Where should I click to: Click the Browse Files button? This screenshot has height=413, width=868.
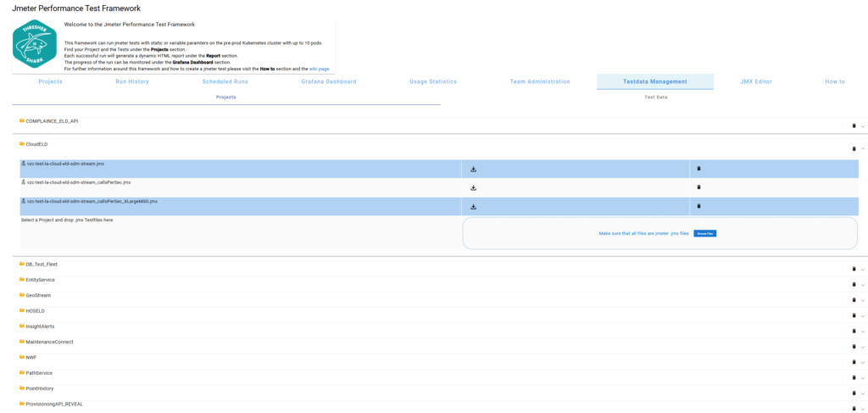pos(705,233)
